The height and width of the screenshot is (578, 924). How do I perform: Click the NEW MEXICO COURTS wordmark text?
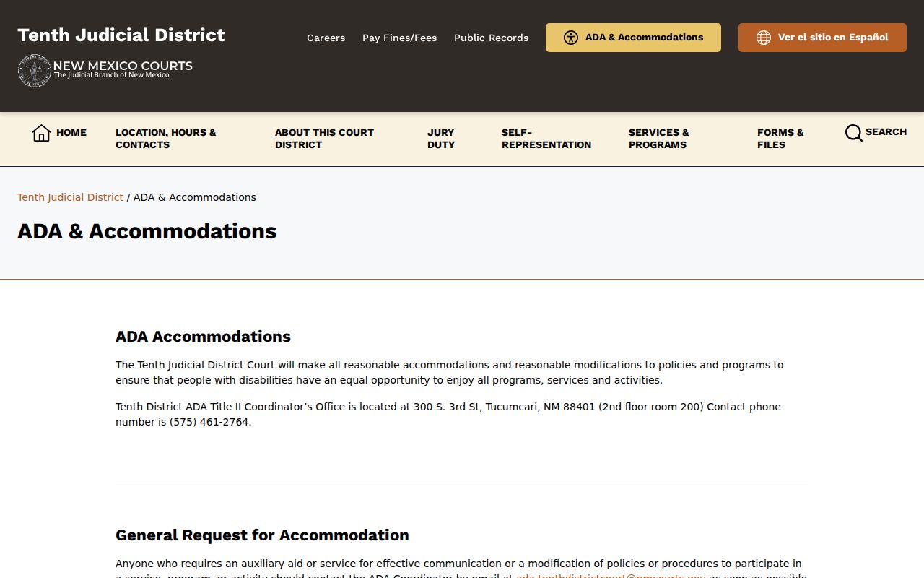click(x=123, y=66)
